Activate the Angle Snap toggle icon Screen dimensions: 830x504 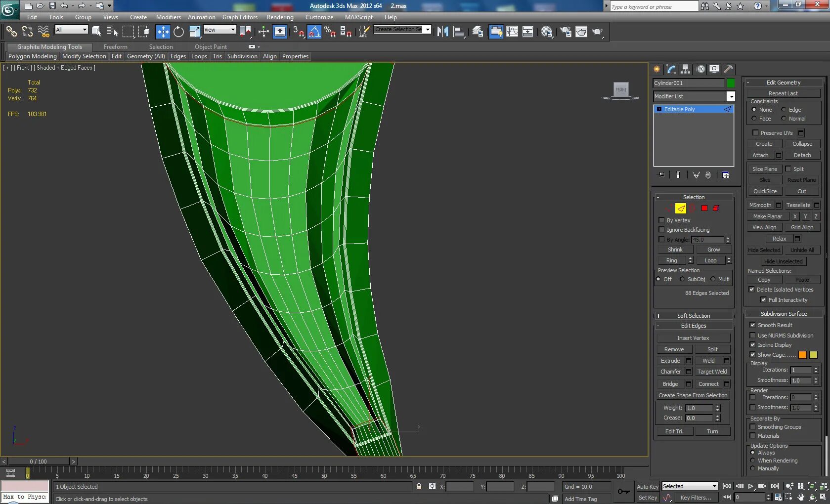click(314, 32)
